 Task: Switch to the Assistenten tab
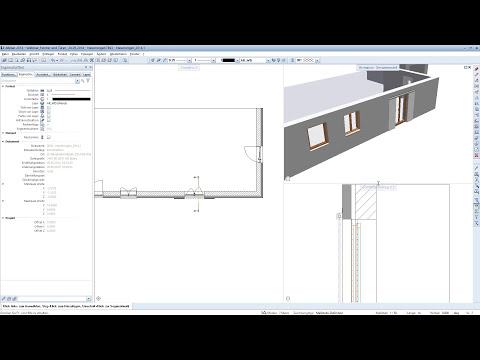coord(43,75)
